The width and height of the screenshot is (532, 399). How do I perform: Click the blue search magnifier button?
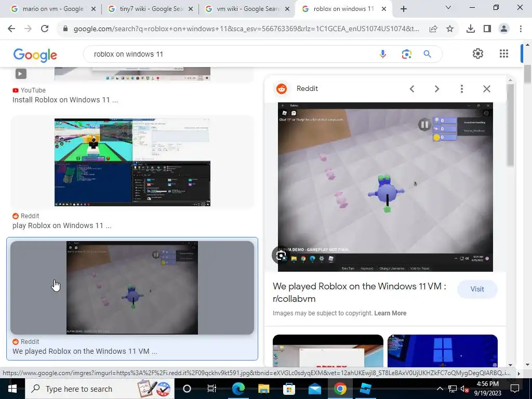pos(427,54)
